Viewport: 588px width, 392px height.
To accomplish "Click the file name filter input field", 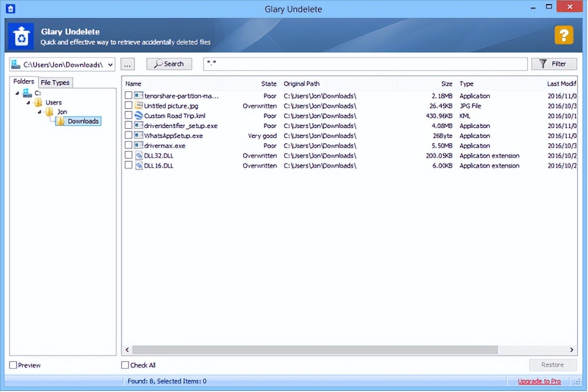I will (x=365, y=64).
